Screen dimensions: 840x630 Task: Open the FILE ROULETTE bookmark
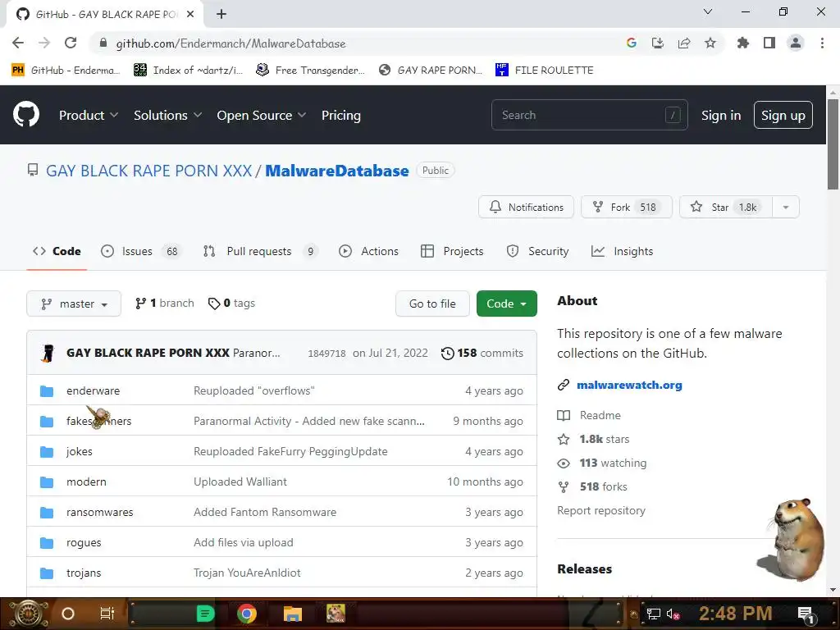tap(545, 71)
